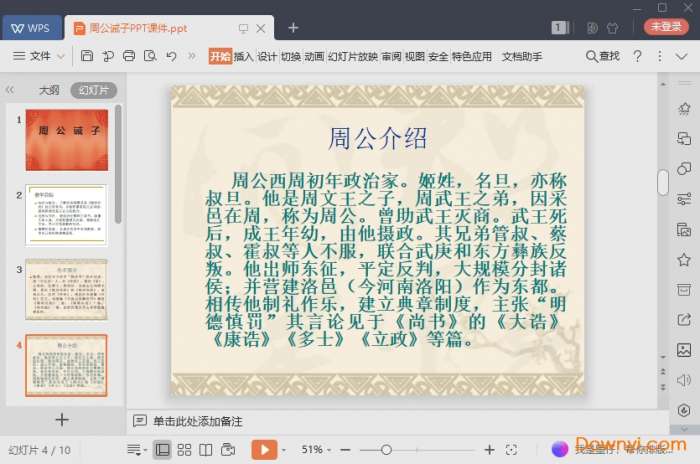Click the vertical scrollbar thumb of slide area
Screen dimensions: 700x464
coord(663,182)
